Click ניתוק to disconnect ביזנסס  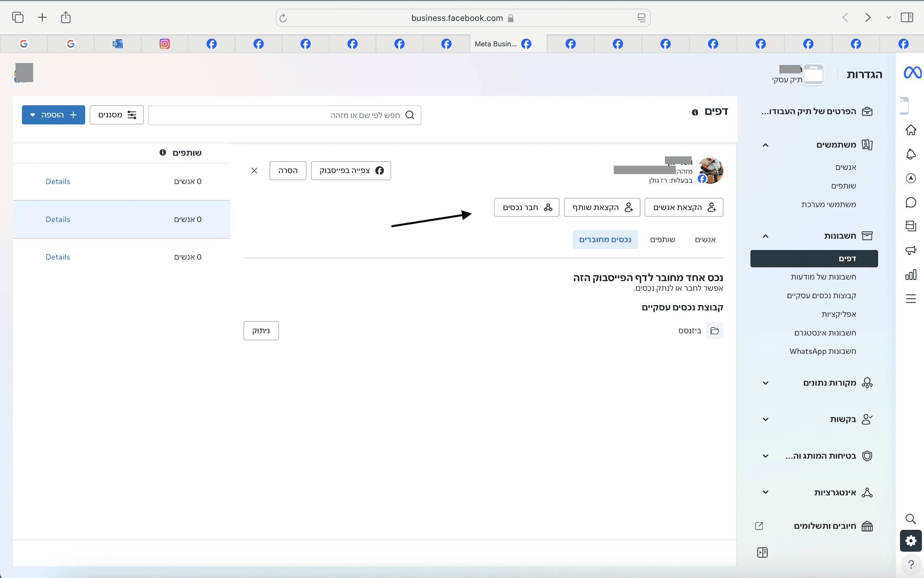pos(261,330)
